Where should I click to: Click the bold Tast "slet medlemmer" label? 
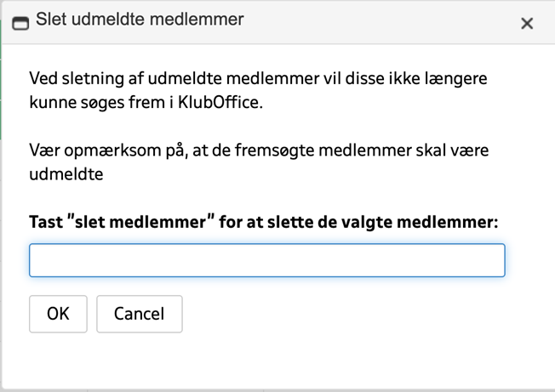[264, 222]
